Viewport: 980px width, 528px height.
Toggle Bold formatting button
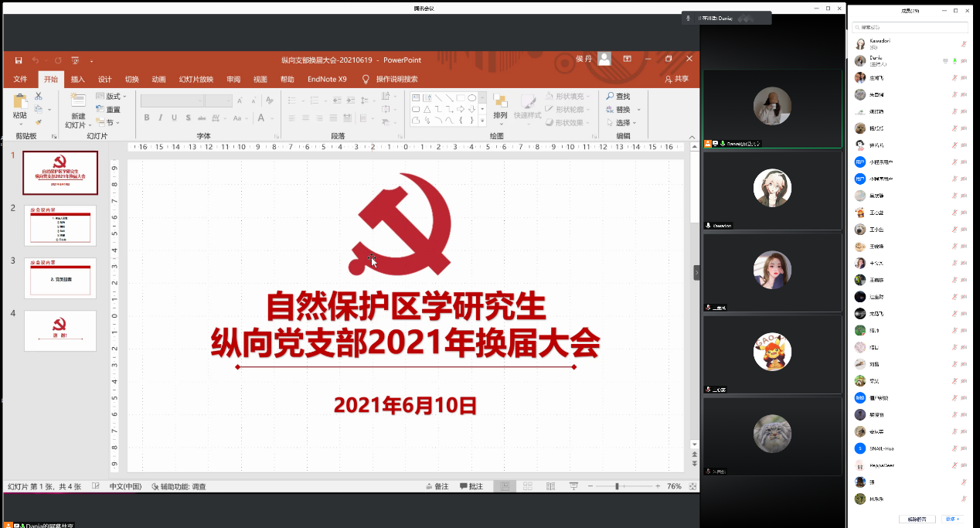[x=147, y=118]
